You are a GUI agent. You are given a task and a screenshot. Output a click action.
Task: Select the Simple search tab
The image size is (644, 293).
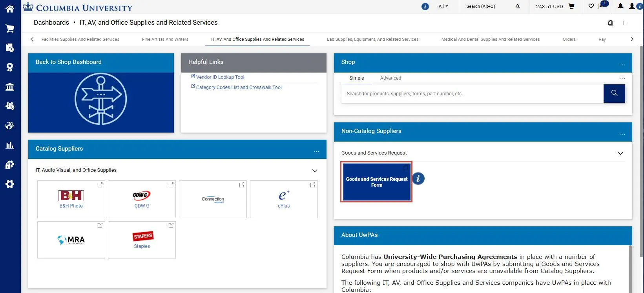(x=357, y=78)
